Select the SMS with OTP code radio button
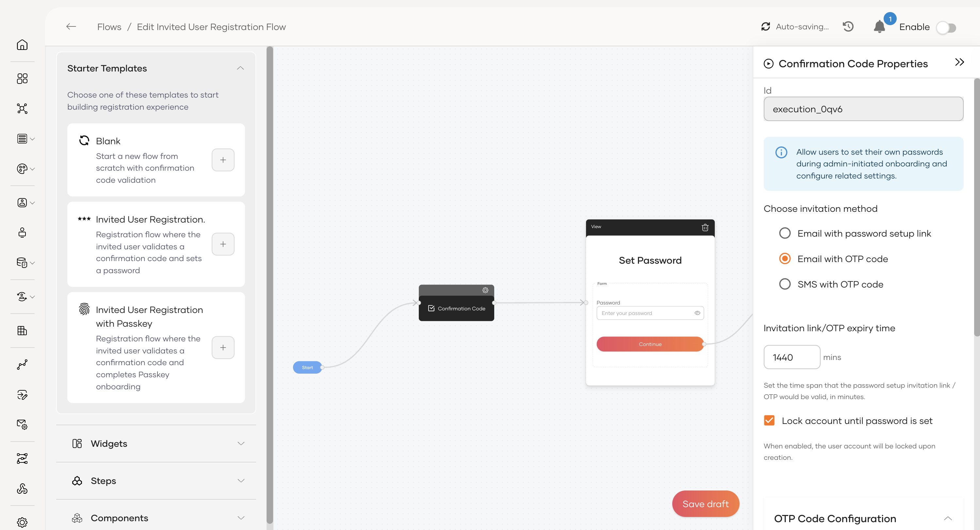Screen dimensions: 980x530 [x=784, y=284]
